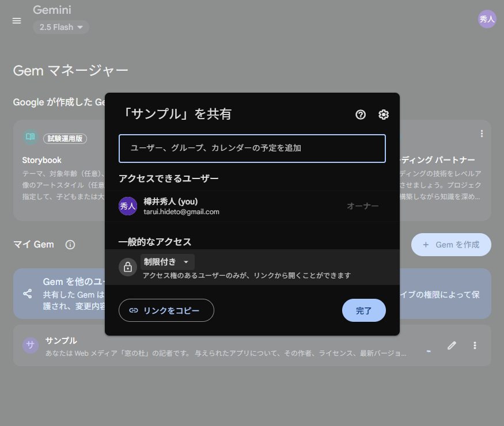Click the サ avatar of the サンプル Gem
This screenshot has height=426, width=504.
click(x=30, y=345)
